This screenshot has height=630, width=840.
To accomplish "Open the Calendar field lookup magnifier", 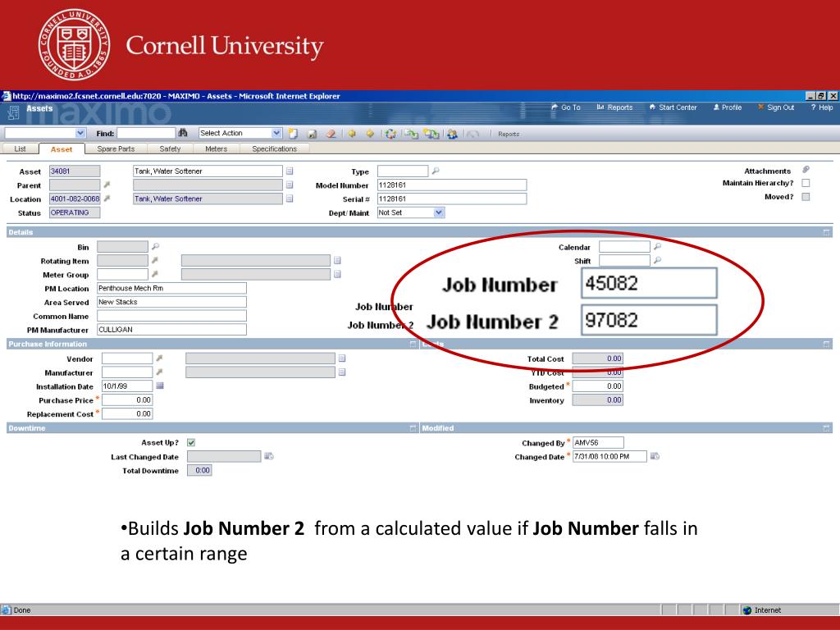I will [657, 246].
